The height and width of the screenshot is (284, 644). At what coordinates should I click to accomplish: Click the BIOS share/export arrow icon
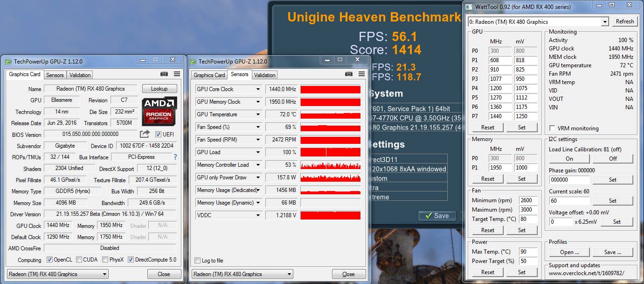[x=145, y=134]
